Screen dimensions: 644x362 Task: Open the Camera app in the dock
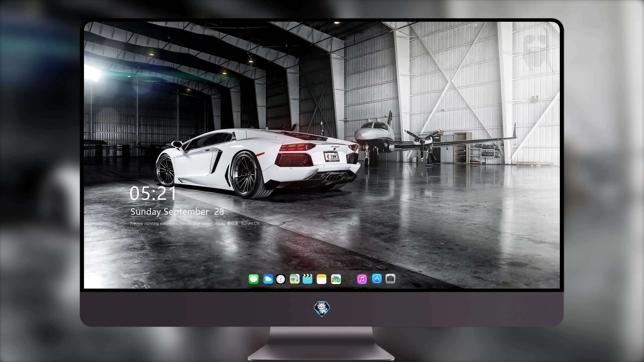[x=390, y=279]
